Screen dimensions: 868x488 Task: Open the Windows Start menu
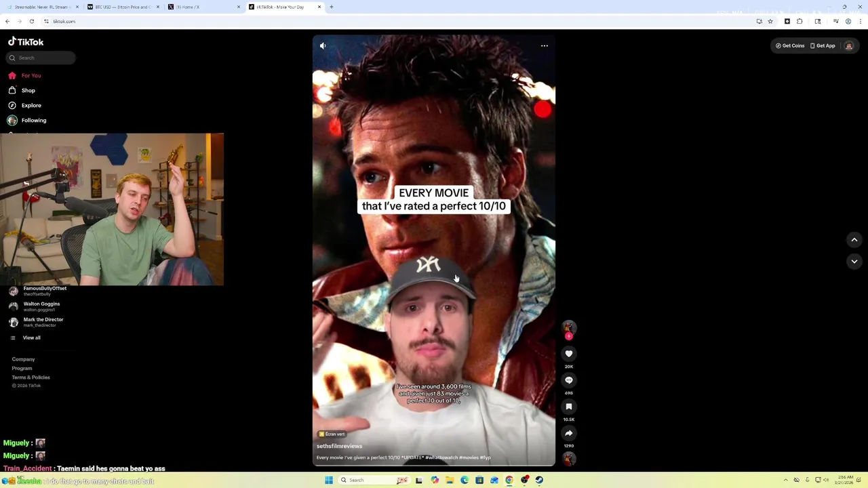pos(329,480)
